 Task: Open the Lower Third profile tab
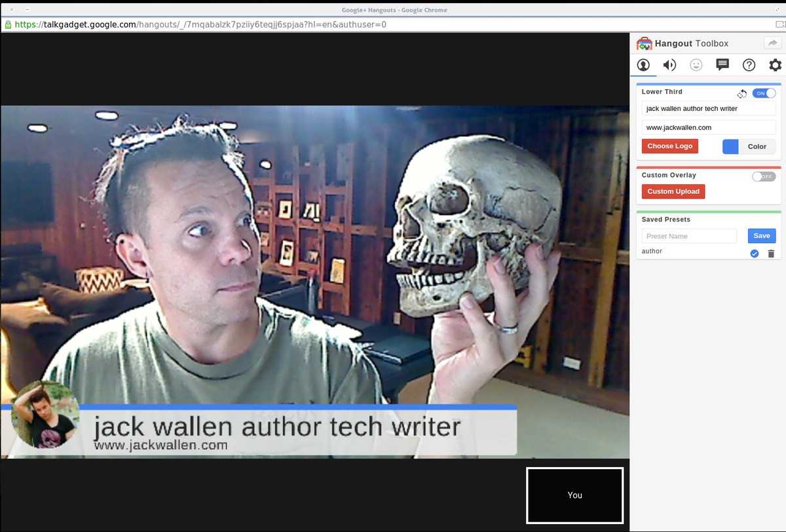[643, 65]
